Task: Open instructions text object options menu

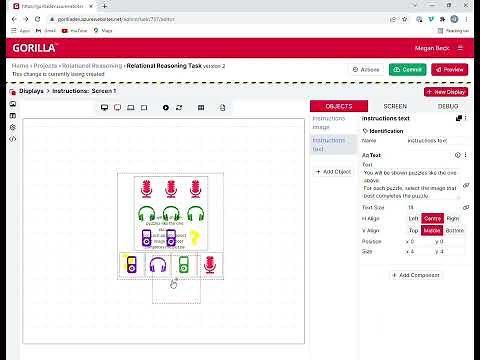Action: click(x=466, y=118)
